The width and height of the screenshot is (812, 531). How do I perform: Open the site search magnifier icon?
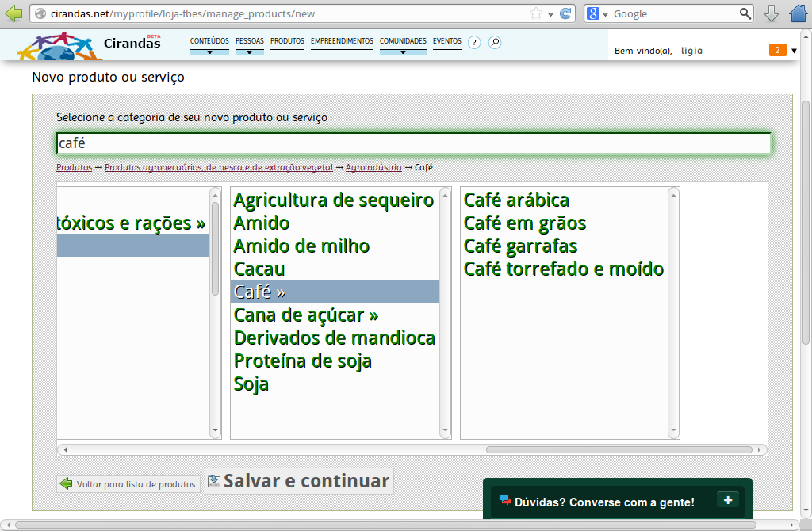[495, 43]
